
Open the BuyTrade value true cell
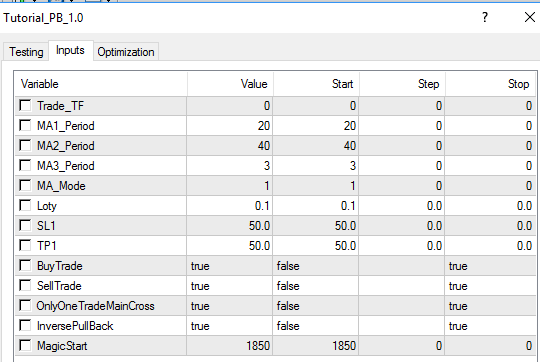click(230, 266)
